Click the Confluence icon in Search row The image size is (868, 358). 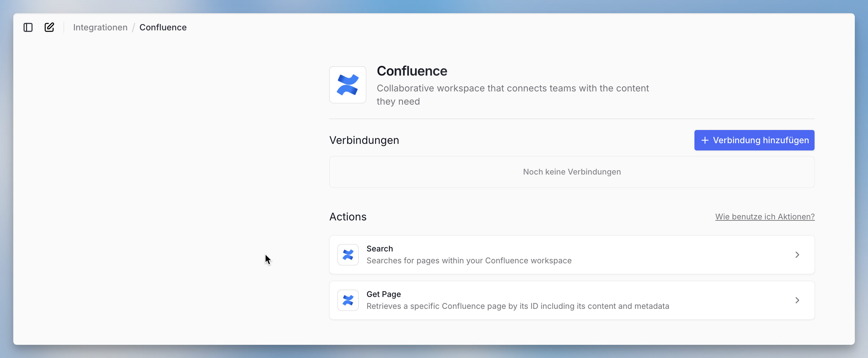coord(348,254)
